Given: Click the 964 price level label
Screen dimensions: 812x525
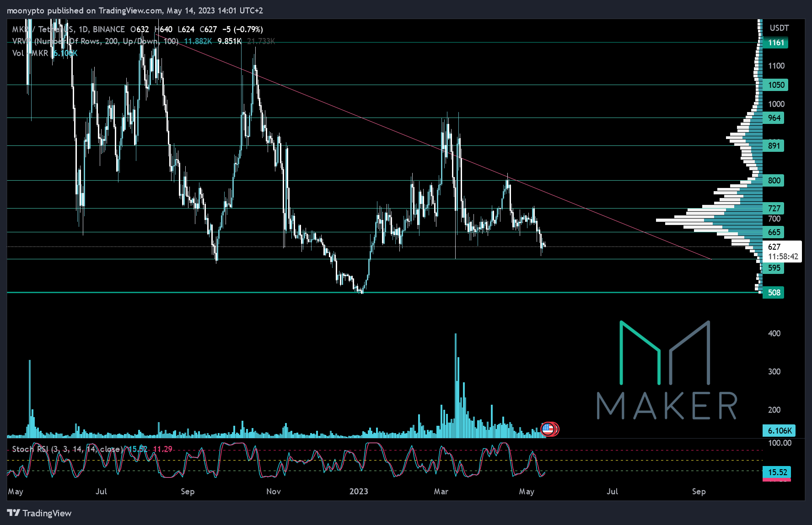Looking at the screenshot, I should point(774,118).
